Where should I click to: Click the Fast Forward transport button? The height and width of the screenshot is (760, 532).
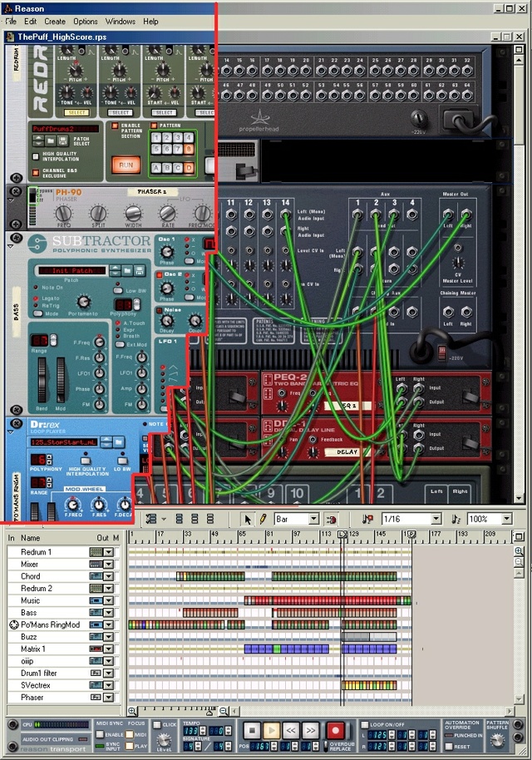click(311, 730)
